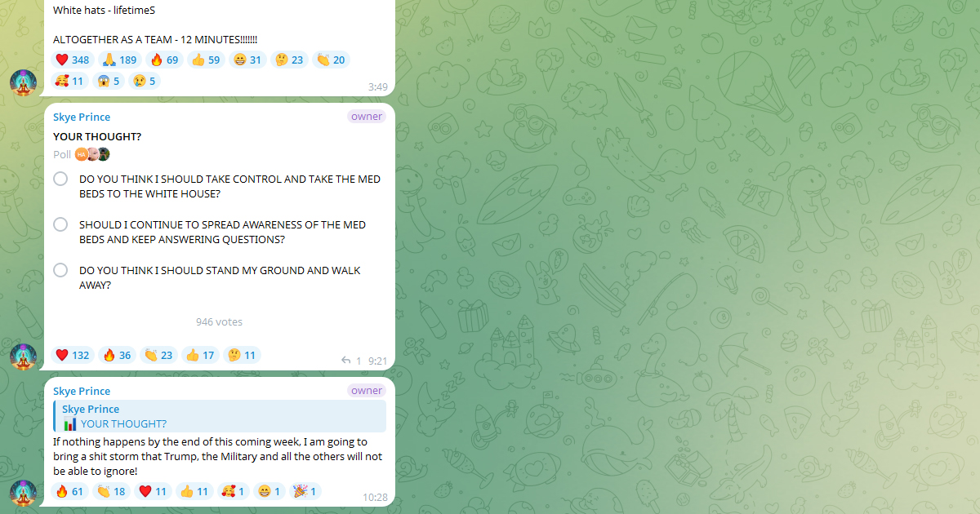This screenshot has height=514, width=980.
Task: Click the 946 votes label
Action: click(x=219, y=322)
